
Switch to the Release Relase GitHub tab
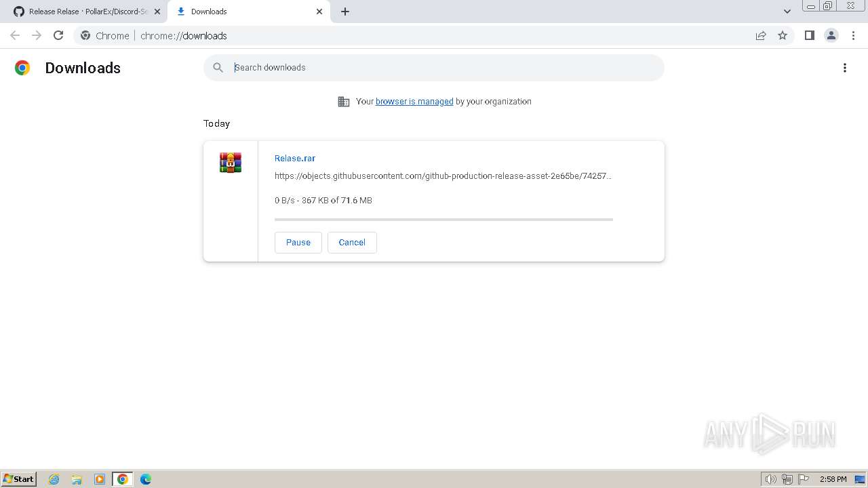[87, 12]
